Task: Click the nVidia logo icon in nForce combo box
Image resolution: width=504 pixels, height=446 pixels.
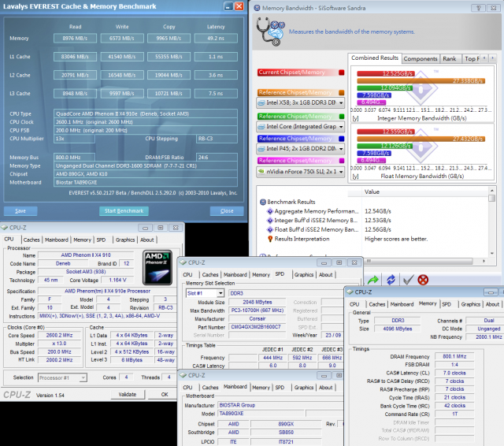Action: [x=262, y=172]
